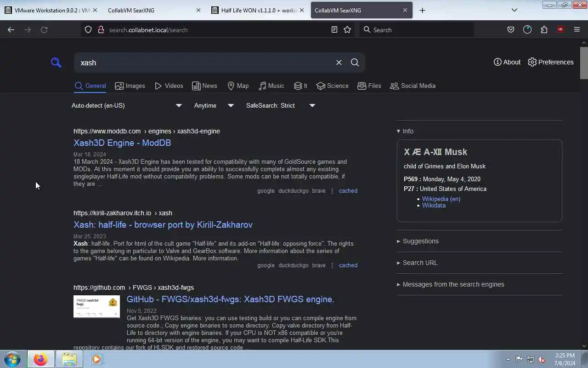Open the Windows Start menu
588x368 pixels.
[x=12, y=359]
